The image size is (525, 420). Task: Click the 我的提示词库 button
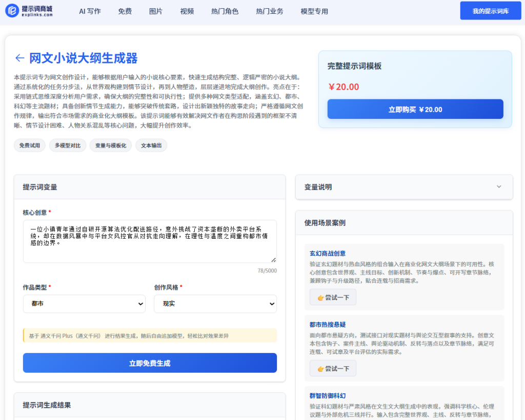coord(490,11)
